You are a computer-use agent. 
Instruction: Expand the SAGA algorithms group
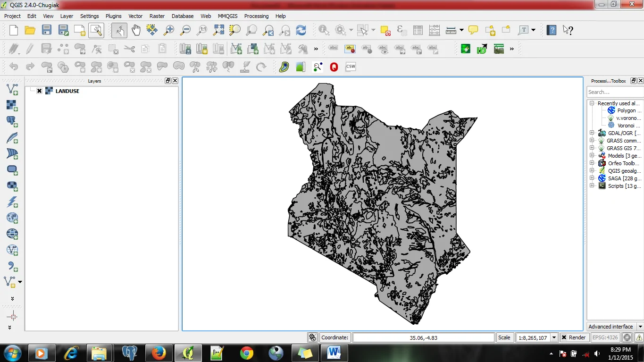[x=592, y=178]
